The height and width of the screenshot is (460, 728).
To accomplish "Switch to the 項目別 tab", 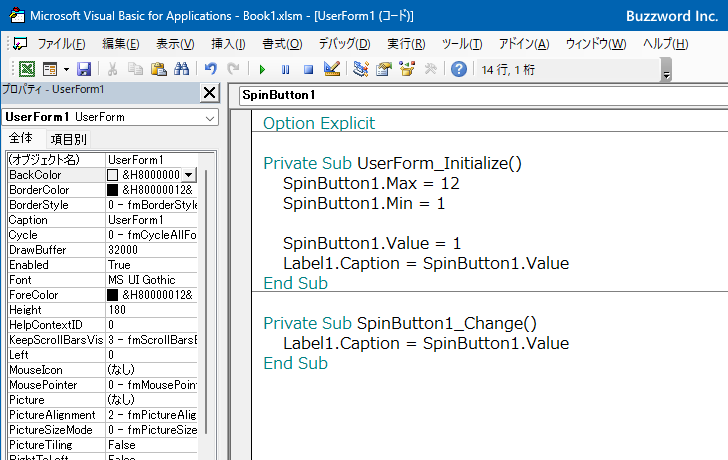I will [x=68, y=139].
